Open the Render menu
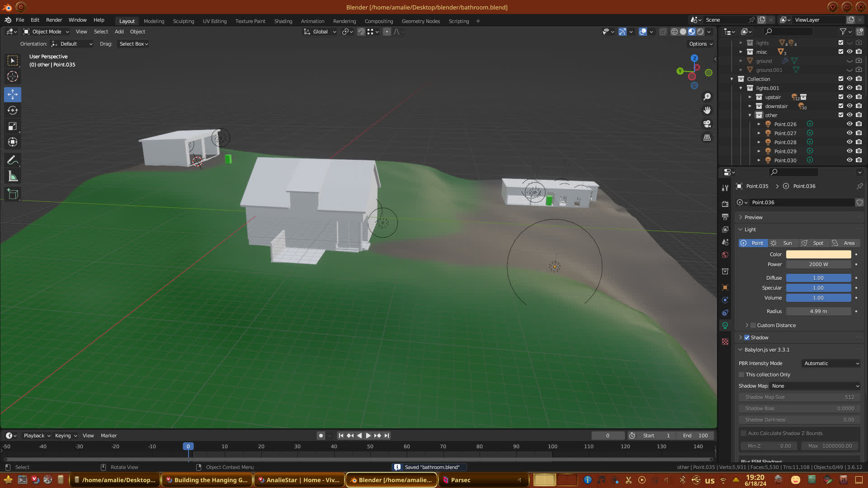Image resolution: width=868 pixels, height=488 pixels. (x=54, y=20)
